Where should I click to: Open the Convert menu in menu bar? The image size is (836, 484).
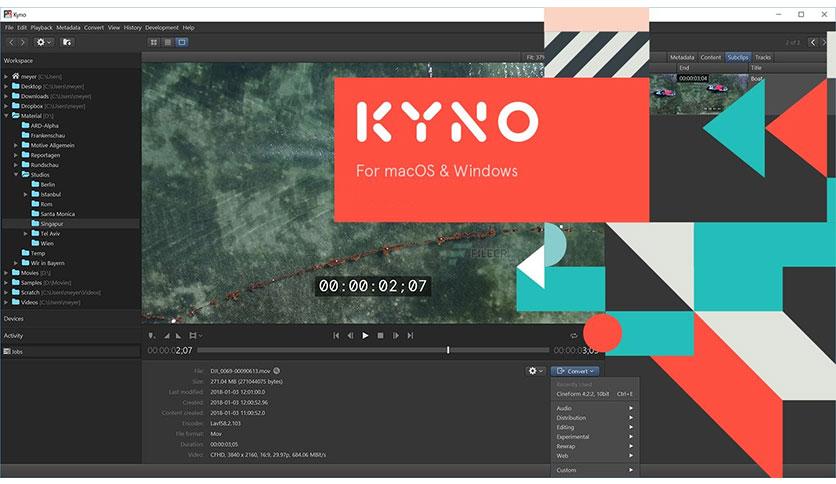(94, 28)
